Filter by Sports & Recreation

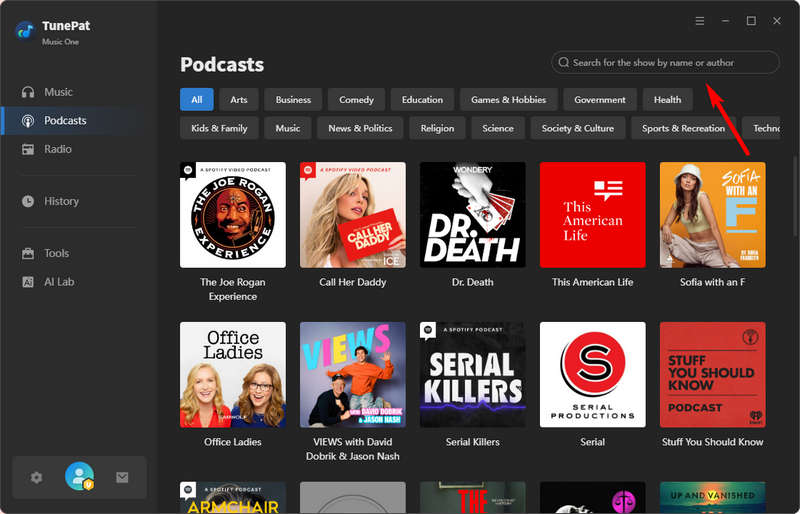683,128
